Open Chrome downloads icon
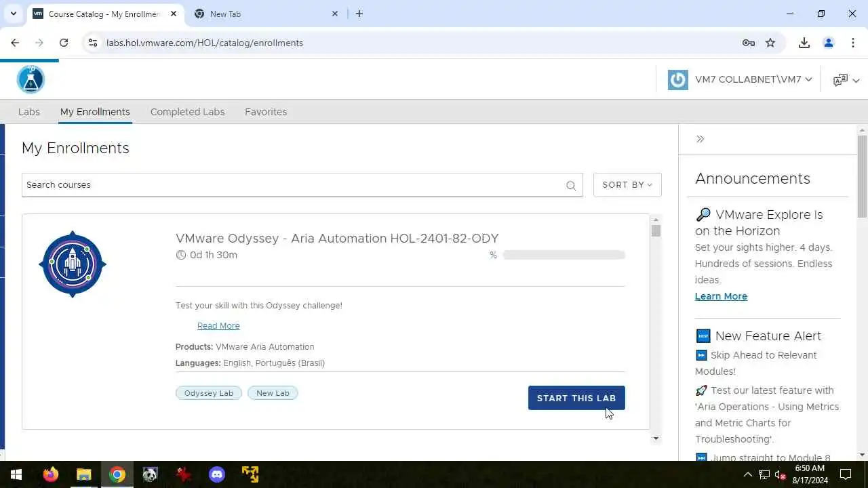This screenshot has height=488, width=868. pos(804,43)
